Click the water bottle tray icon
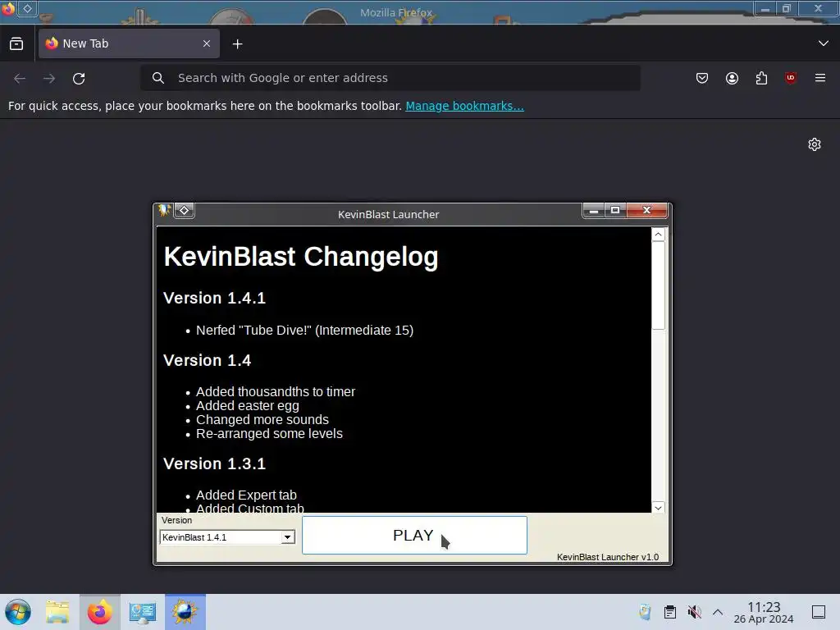 tap(646, 612)
